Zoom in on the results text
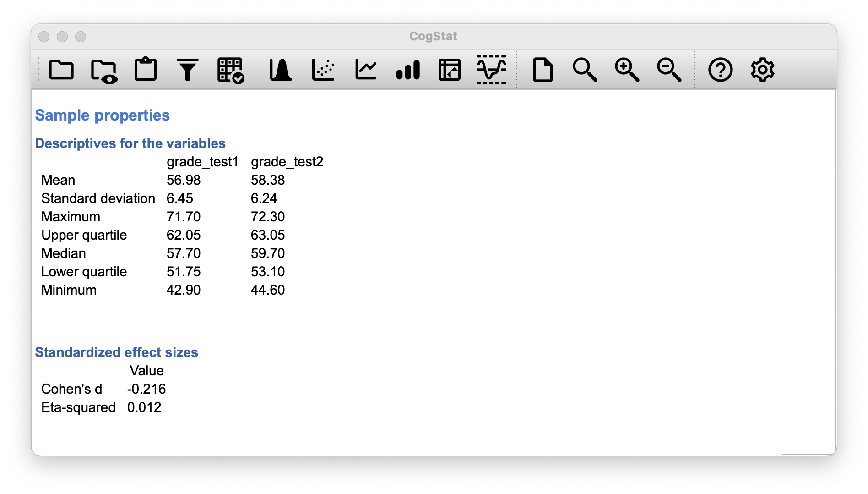Screen dimensions: 868x494 (625, 70)
